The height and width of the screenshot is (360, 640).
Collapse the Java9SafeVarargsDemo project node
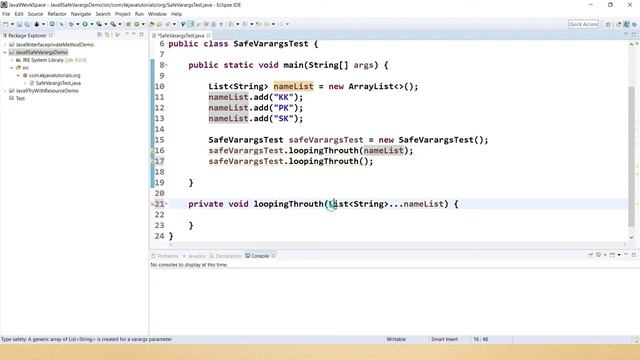point(5,52)
